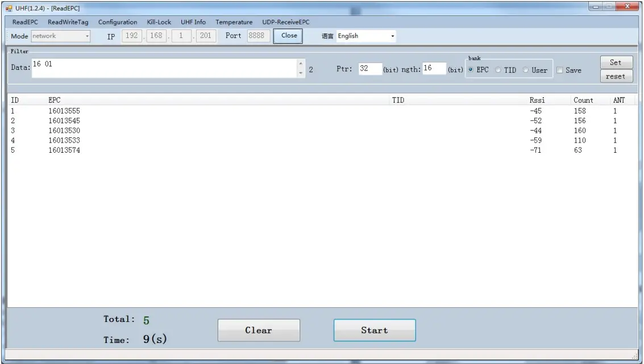Screen dimensions: 644x364
Task: Close the UHF window with X
Action: coord(628,6)
